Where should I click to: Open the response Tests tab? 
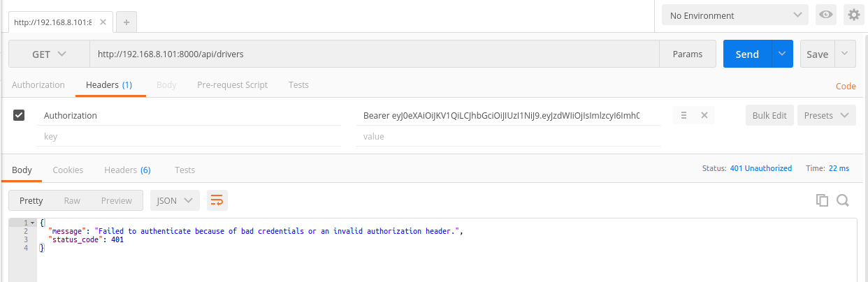coord(185,170)
